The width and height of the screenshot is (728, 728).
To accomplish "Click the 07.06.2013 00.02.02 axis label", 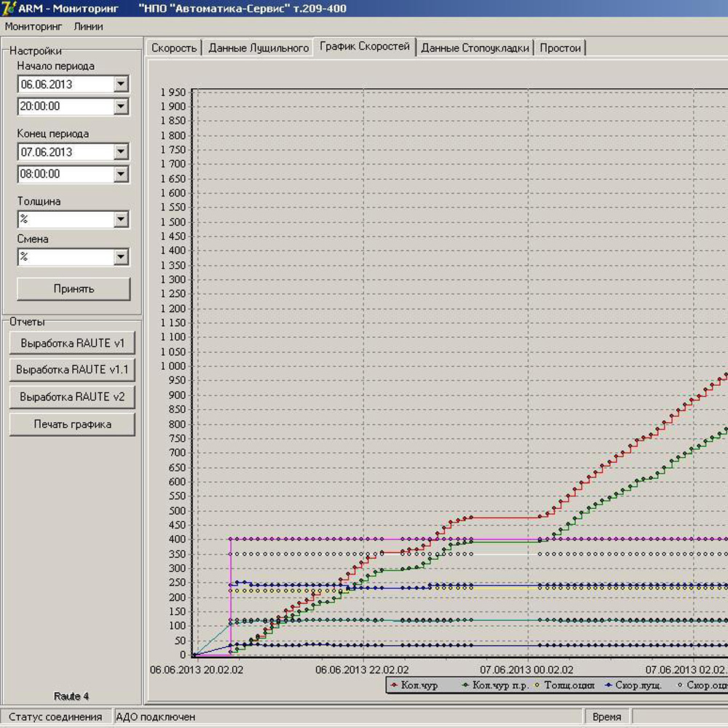I will [526, 670].
